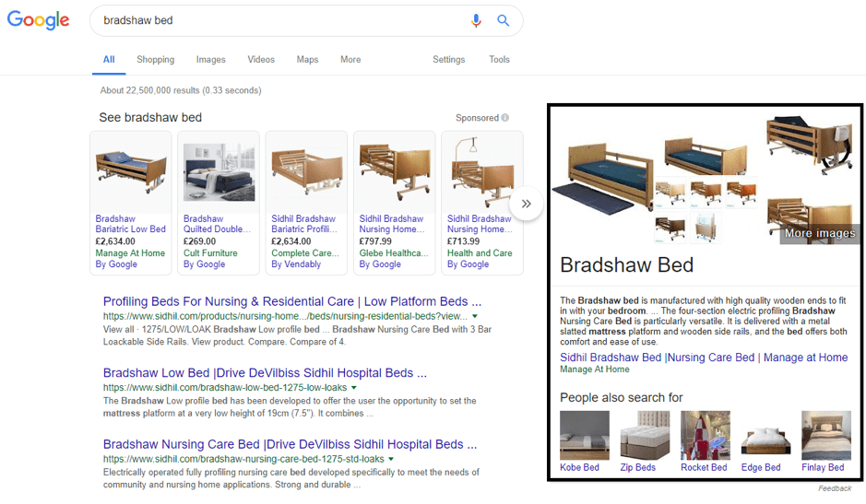866x504 pixels.
Task: Select the Rocket Bed thumbnail
Action: point(705,436)
